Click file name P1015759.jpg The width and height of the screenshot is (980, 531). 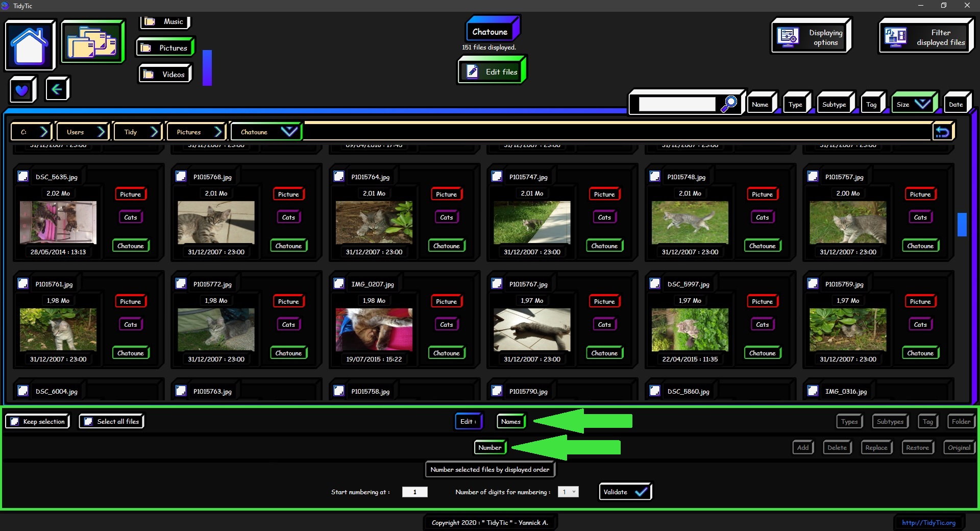(x=844, y=284)
